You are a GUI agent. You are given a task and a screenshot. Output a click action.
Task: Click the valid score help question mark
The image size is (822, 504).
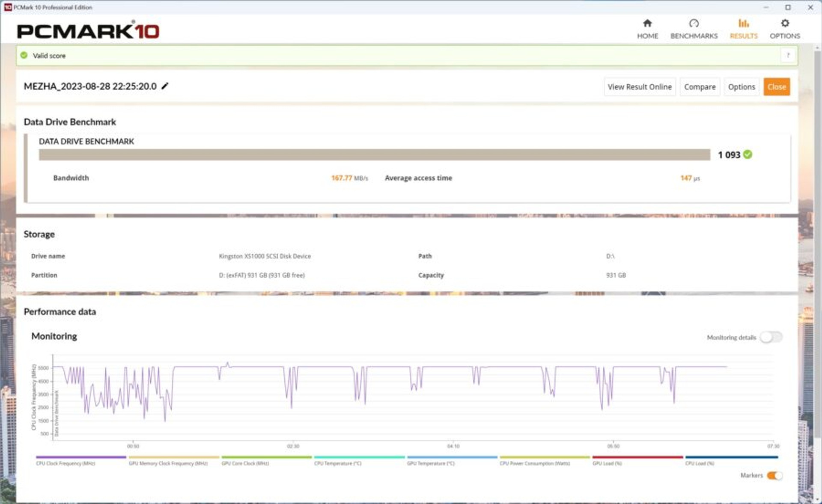coord(788,56)
